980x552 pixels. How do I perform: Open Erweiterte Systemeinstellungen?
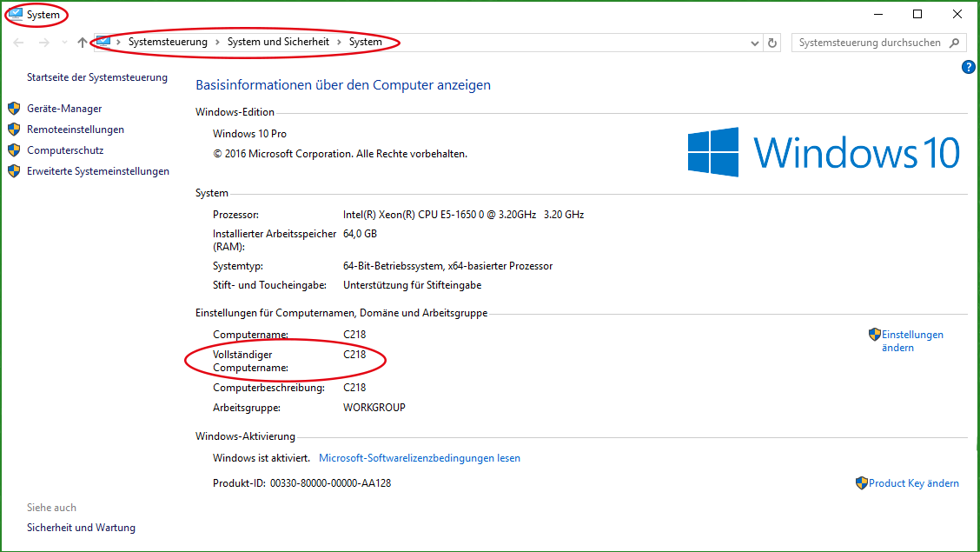(98, 171)
